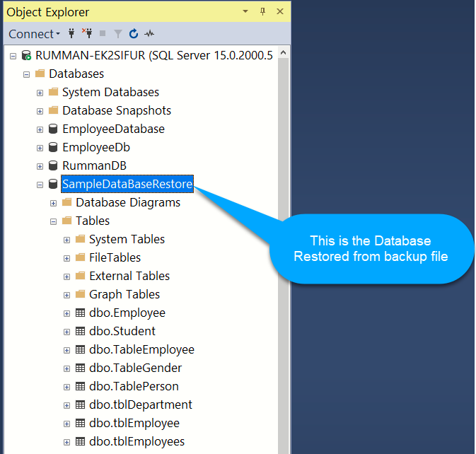
Task: Select the dbo.TableEmployee label
Action: (141, 349)
